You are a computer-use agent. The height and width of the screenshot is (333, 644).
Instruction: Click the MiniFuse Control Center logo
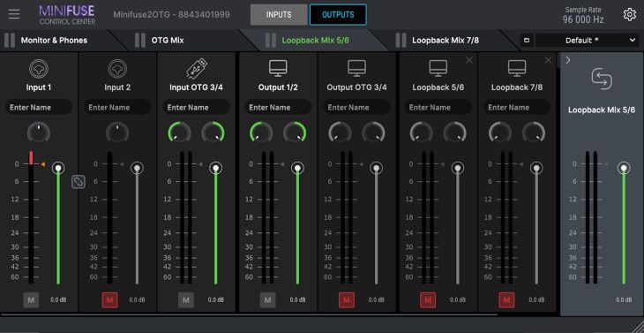pos(67,15)
